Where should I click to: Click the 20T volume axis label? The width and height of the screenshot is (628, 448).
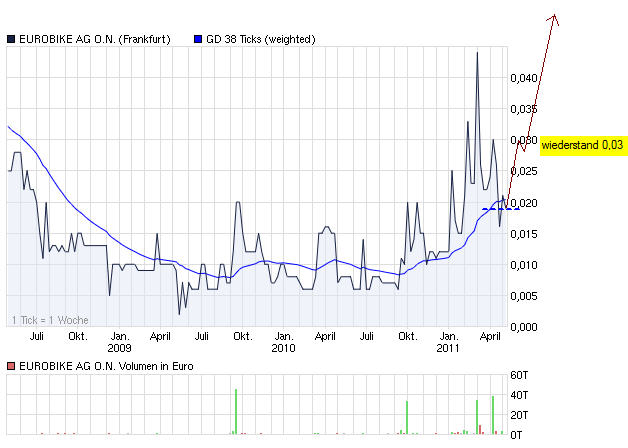518,415
